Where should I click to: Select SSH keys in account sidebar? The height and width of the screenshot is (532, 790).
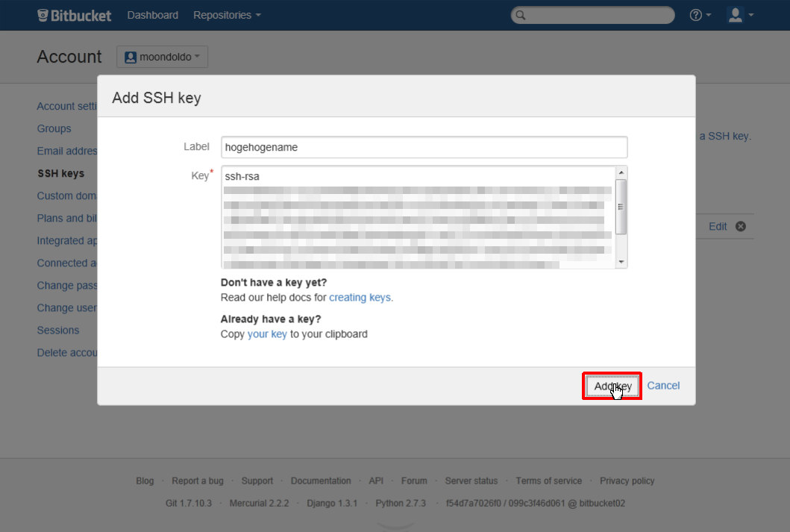tap(61, 173)
